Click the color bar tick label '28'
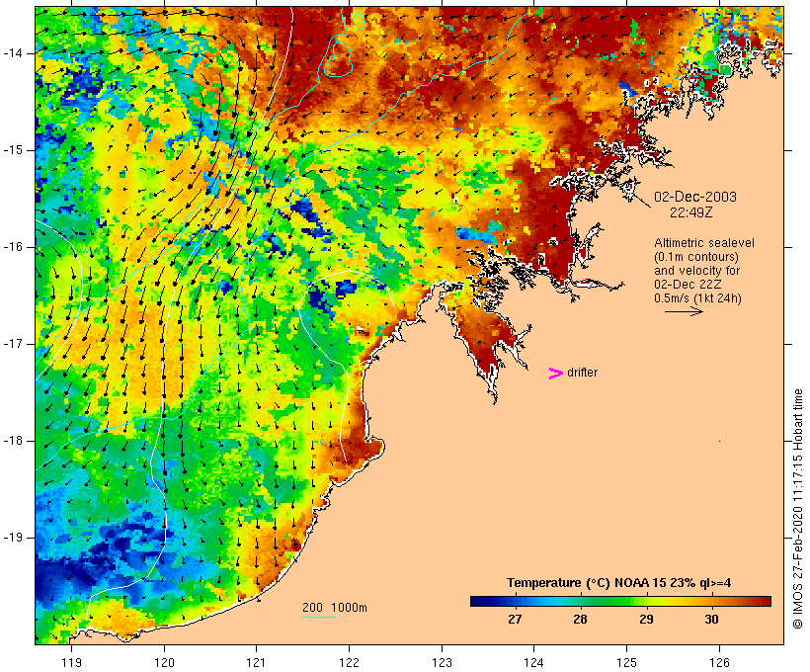 coord(580,619)
